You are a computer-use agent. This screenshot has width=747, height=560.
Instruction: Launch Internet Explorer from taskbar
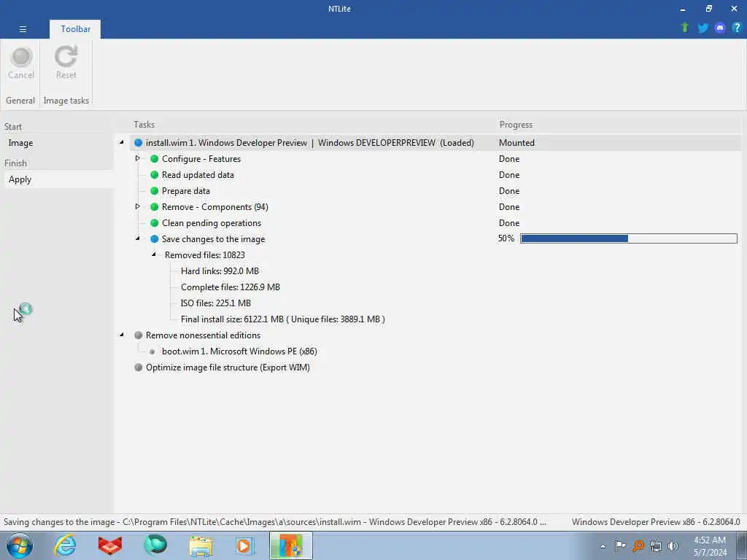(x=65, y=545)
